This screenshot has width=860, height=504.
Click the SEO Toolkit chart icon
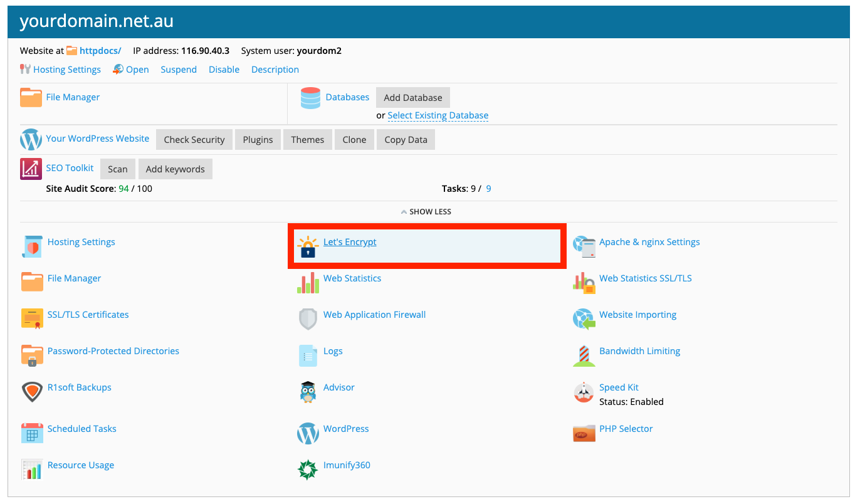click(31, 169)
